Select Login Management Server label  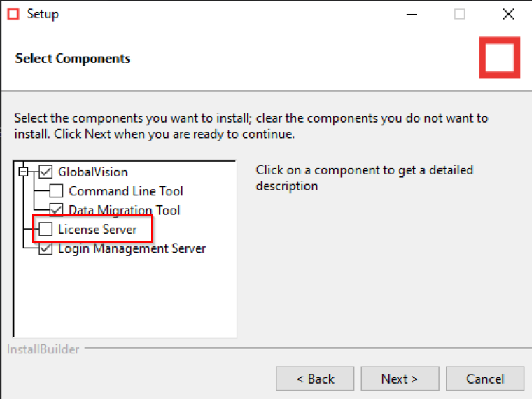click(x=132, y=248)
